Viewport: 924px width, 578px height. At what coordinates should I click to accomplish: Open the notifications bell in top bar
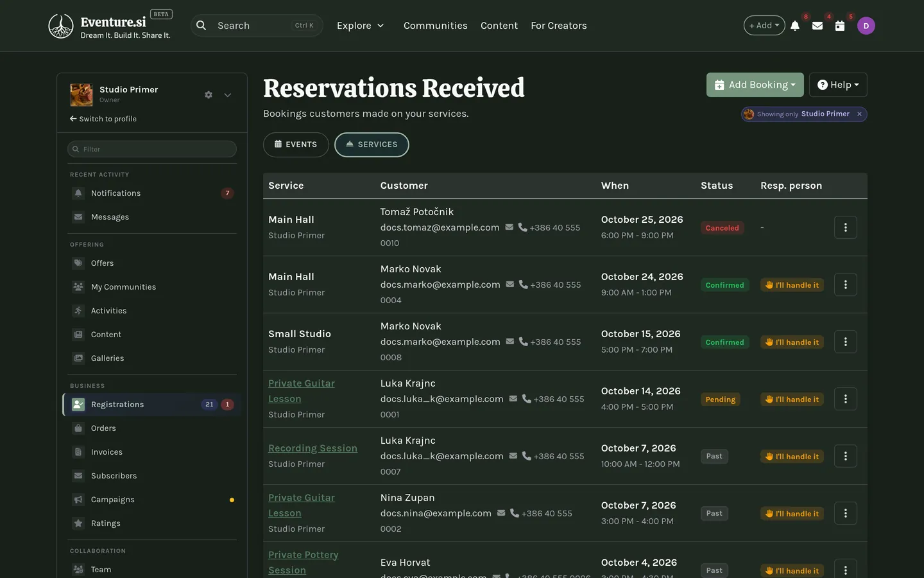point(795,26)
